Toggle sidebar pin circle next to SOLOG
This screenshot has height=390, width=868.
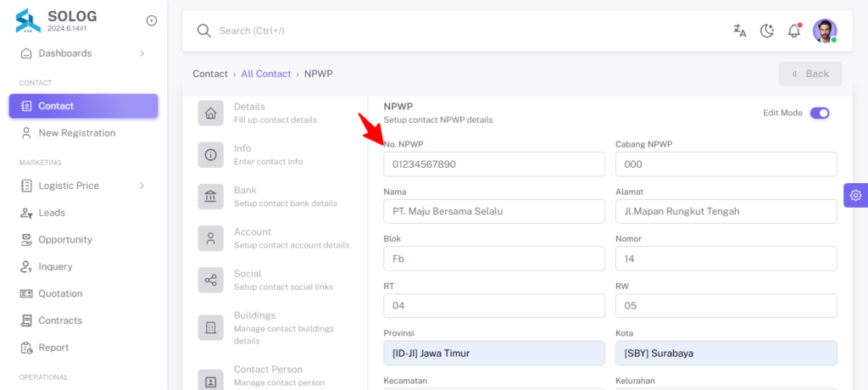coord(152,21)
